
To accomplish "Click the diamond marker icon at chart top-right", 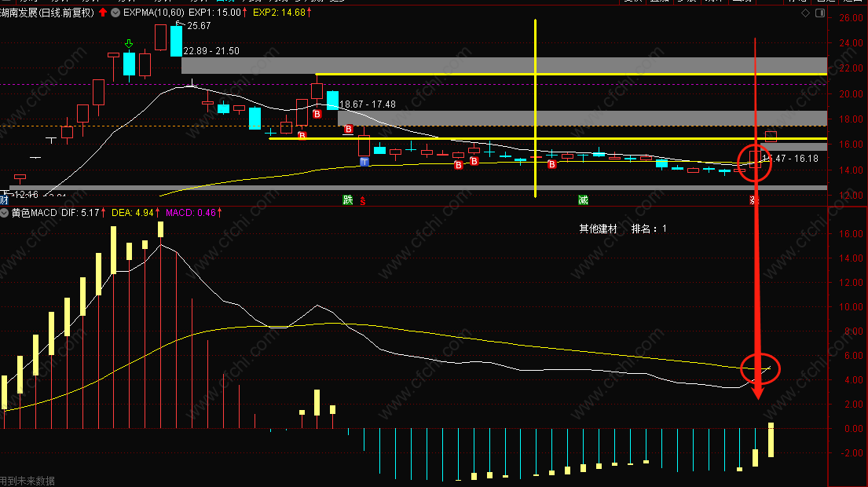I will point(805,13).
